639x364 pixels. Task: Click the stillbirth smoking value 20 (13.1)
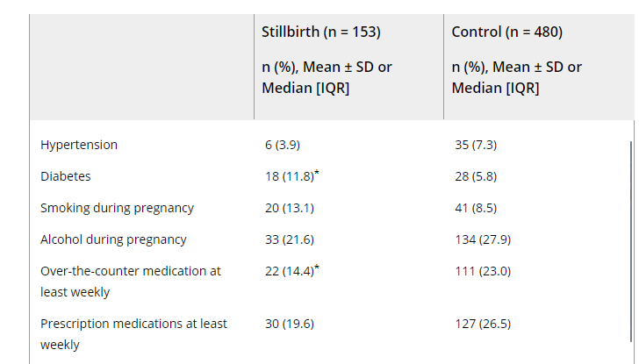289,208
